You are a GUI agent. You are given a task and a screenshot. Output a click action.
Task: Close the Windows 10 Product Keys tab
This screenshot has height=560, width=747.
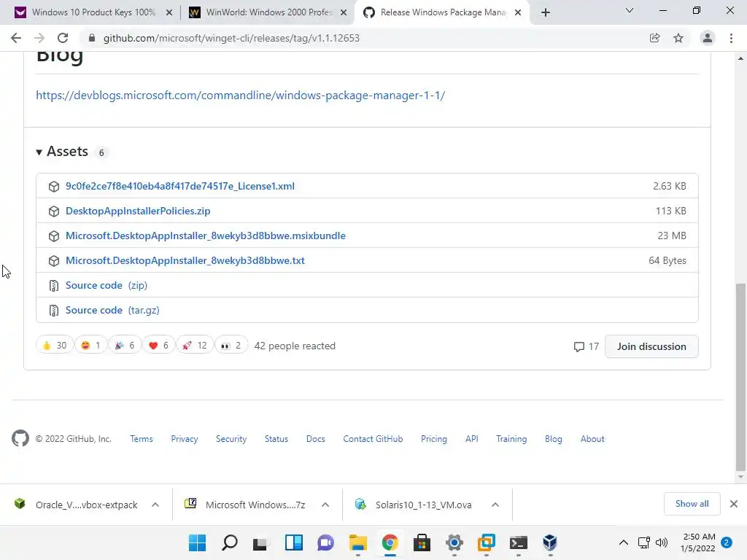(169, 13)
